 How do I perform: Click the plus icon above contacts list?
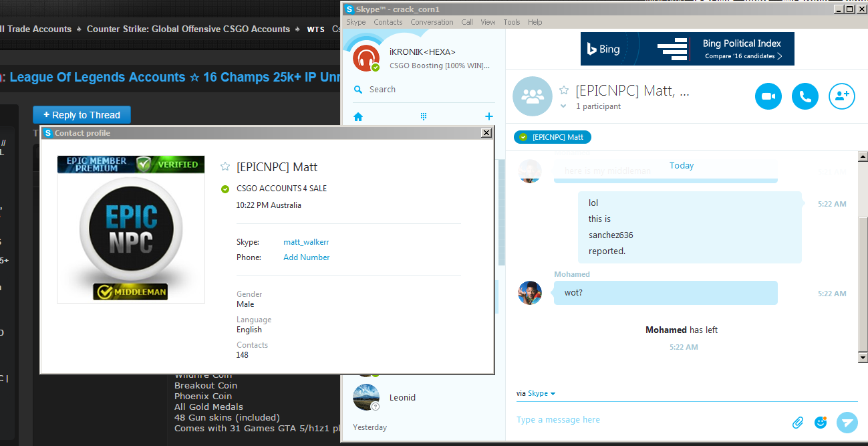tap(489, 116)
